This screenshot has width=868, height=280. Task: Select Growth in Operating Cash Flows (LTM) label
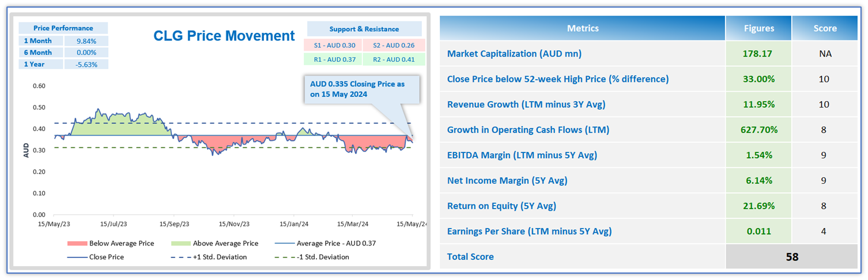point(528,130)
